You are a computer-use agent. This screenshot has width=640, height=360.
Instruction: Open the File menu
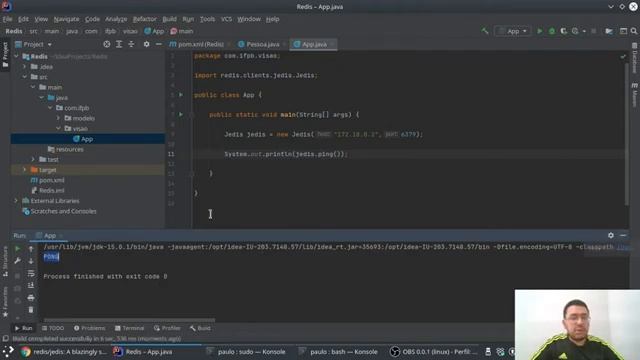point(7,19)
